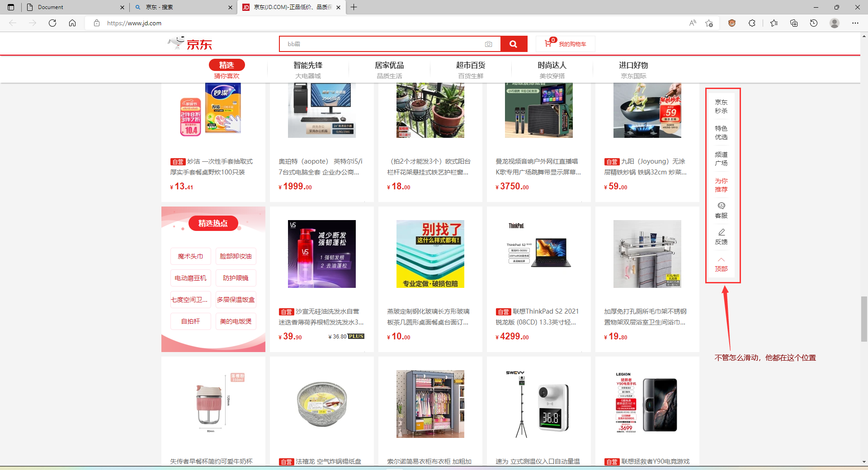Open collections icon in toolbar
The width and height of the screenshot is (868, 470).
coord(794,23)
